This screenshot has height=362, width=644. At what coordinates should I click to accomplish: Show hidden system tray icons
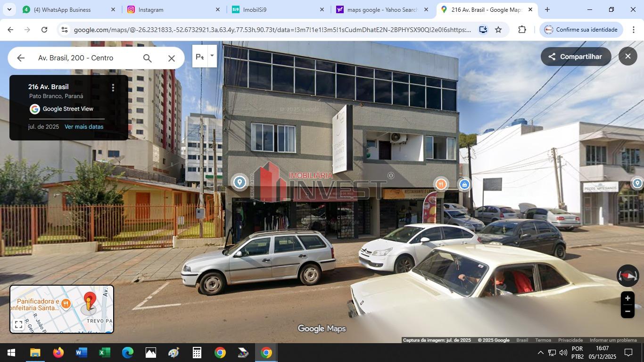coord(540,353)
